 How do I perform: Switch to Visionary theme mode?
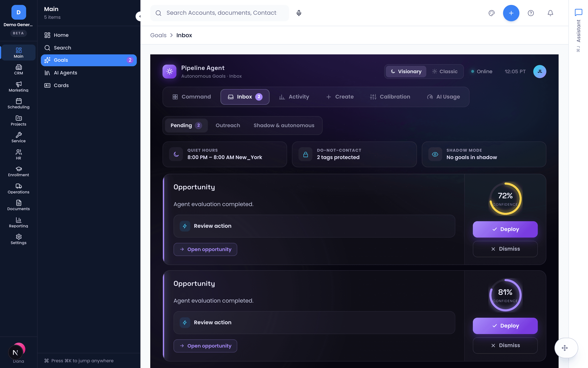406,72
